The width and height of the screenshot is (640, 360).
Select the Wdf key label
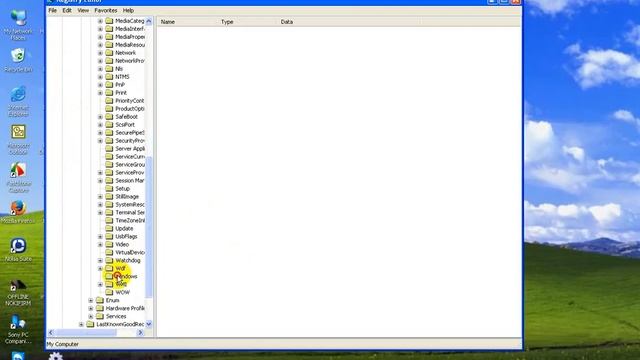click(120, 268)
